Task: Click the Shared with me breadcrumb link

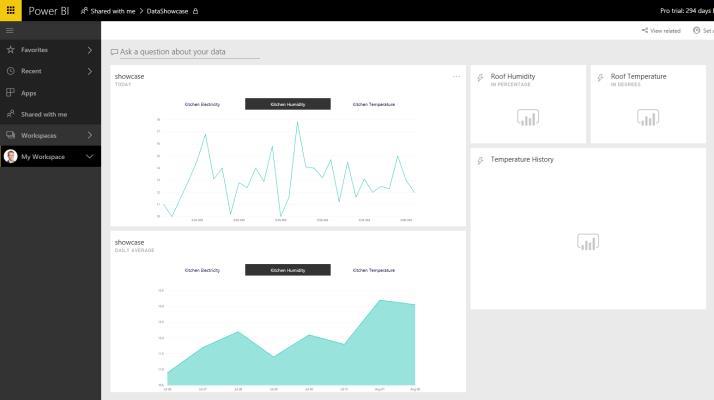Action: [x=112, y=11]
